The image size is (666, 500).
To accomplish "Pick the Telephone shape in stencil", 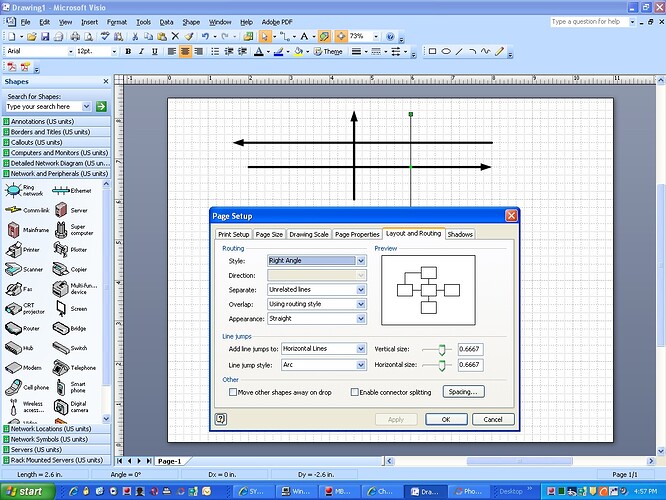I will tap(74, 367).
